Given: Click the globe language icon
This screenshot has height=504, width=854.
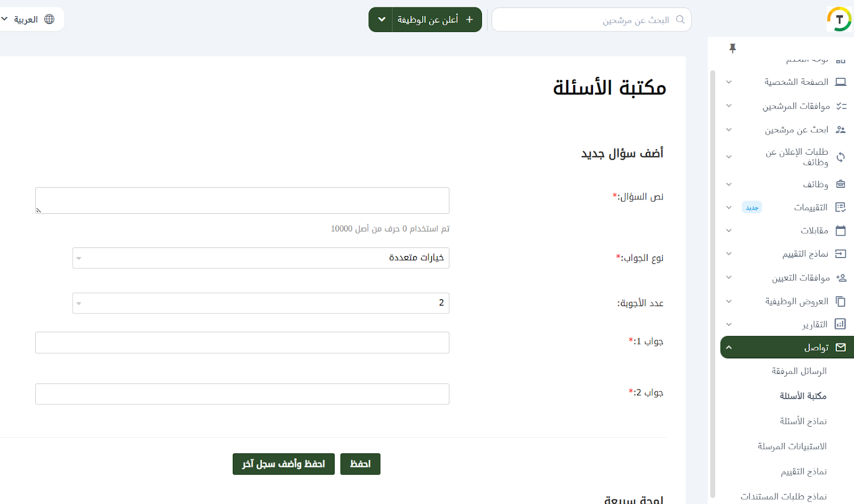Looking at the screenshot, I should (49, 19).
